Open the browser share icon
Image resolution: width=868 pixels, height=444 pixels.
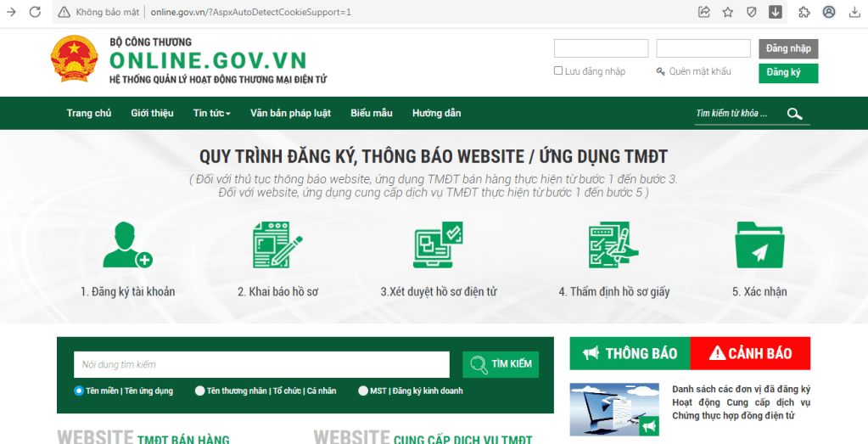tap(703, 12)
